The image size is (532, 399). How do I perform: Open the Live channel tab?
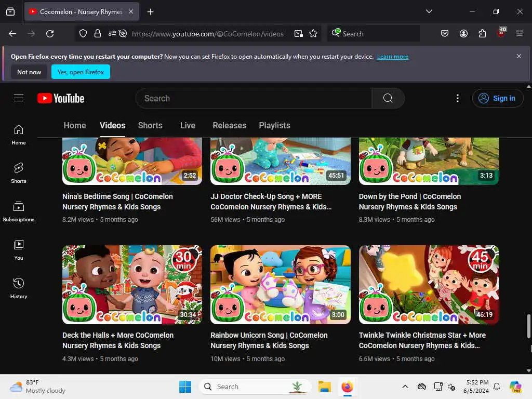(x=188, y=126)
